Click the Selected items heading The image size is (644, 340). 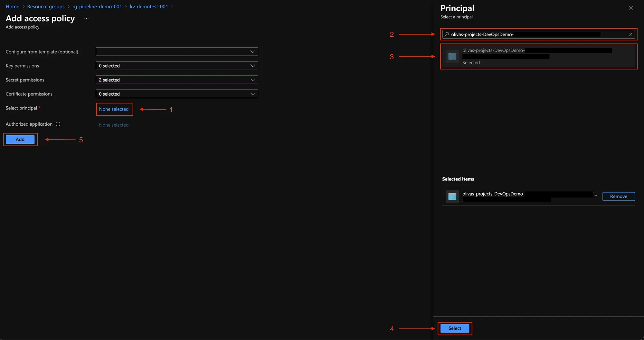(x=458, y=179)
